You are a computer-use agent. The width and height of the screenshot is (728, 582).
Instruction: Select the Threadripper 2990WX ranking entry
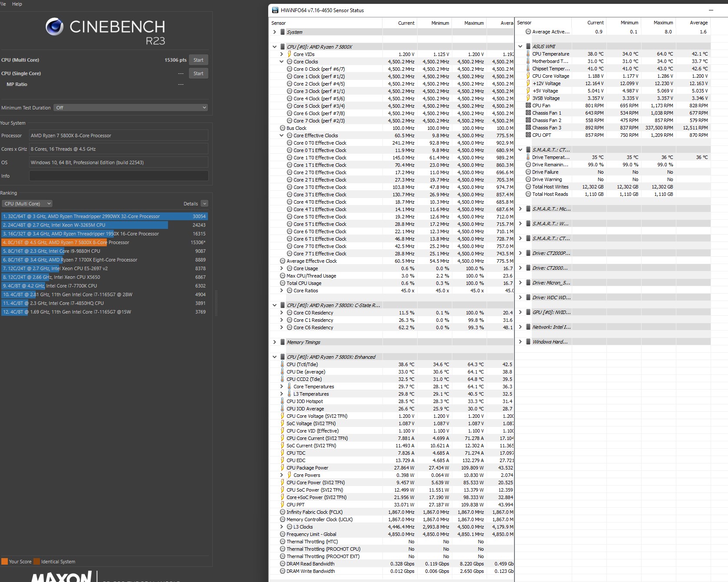coord(104,216)
